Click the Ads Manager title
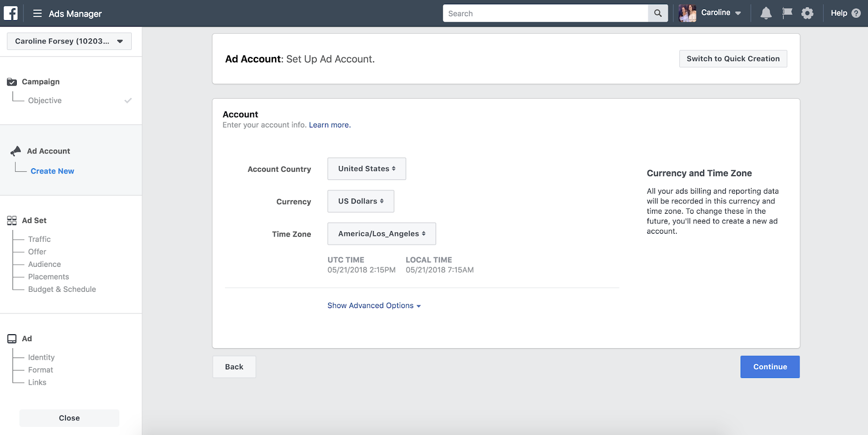Image resolution: width=868 pixels, height=435 pixels. click(75, 14)
